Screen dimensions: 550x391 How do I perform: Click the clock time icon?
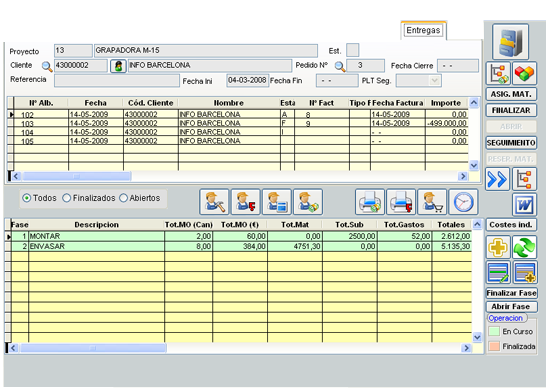click(463, 202)
